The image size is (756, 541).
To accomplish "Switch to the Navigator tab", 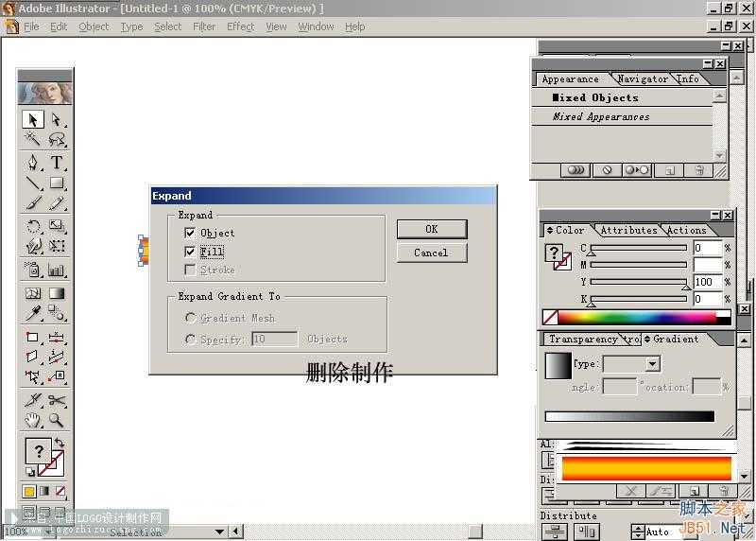I will click(x=643, y=79).
